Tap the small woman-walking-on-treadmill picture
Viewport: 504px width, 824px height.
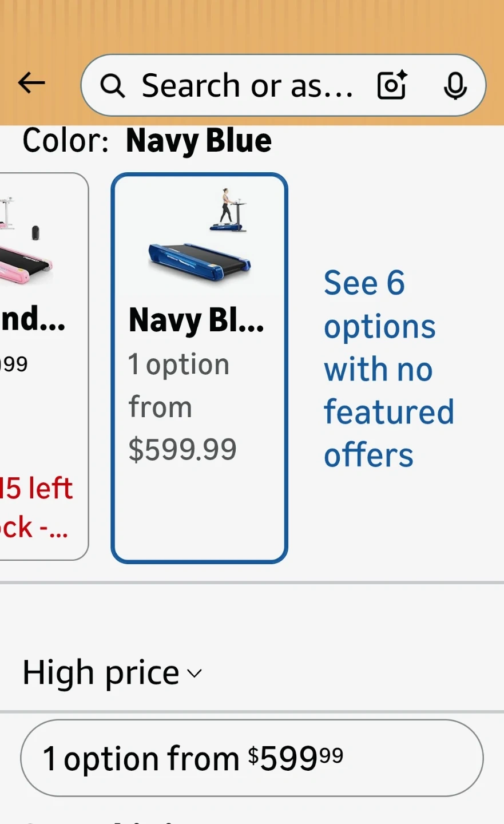click(x=228, y=209)
